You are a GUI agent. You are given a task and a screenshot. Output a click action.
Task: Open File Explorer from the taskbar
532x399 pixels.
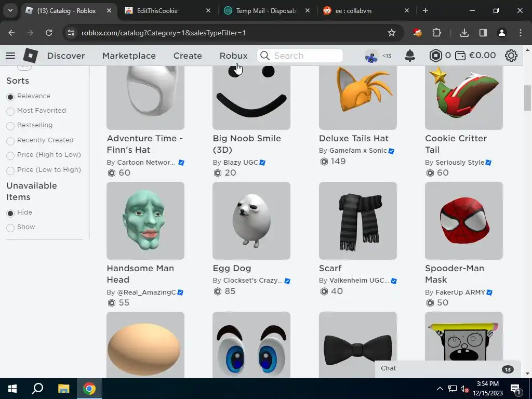click(x=63, y=389)
